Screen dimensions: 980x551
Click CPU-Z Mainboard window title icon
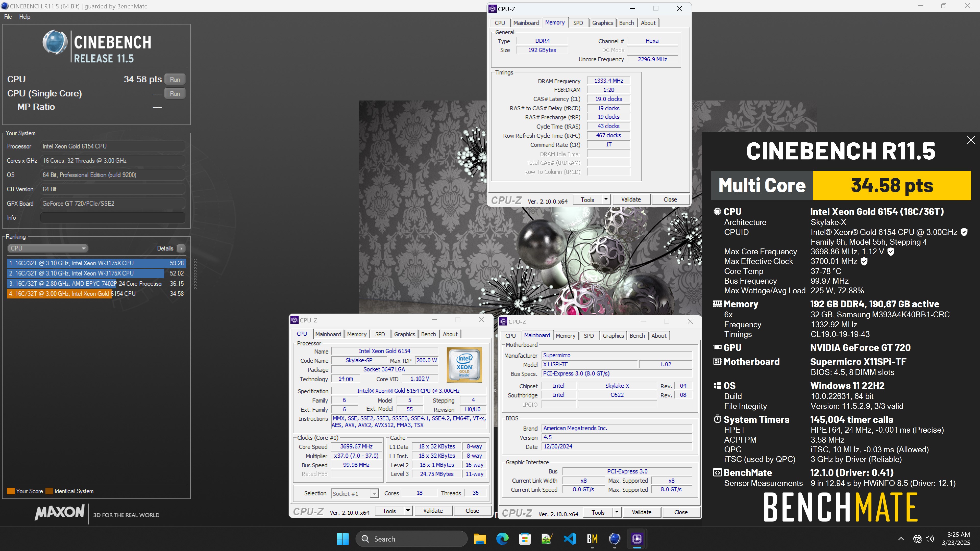tap(503, 322)
